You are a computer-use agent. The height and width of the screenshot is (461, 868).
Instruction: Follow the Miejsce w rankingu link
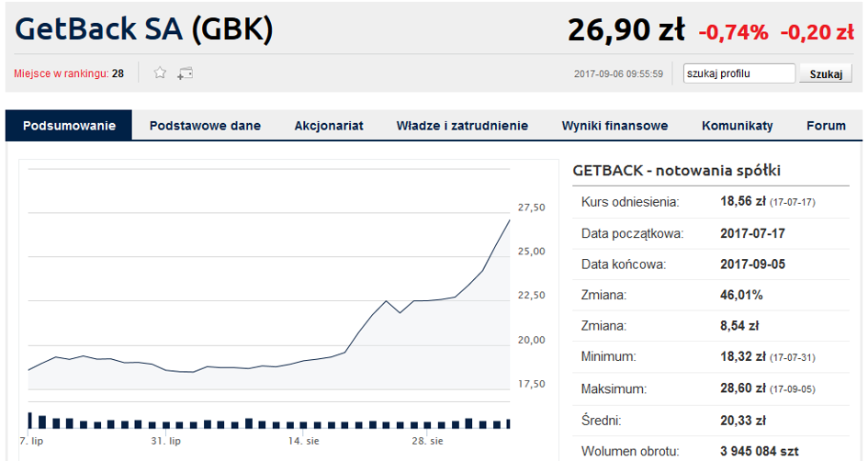coord(62,73)
